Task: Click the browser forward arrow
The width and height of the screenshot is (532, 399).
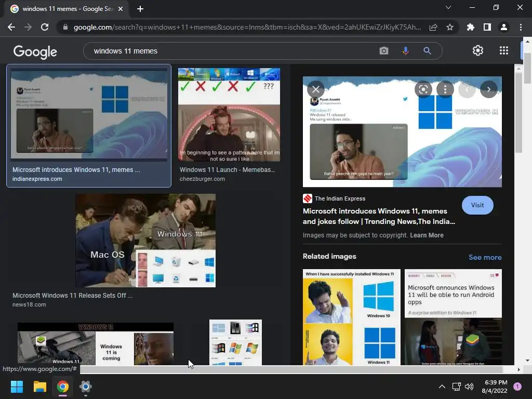Action: pyautogui.click(x=28, y=27)
